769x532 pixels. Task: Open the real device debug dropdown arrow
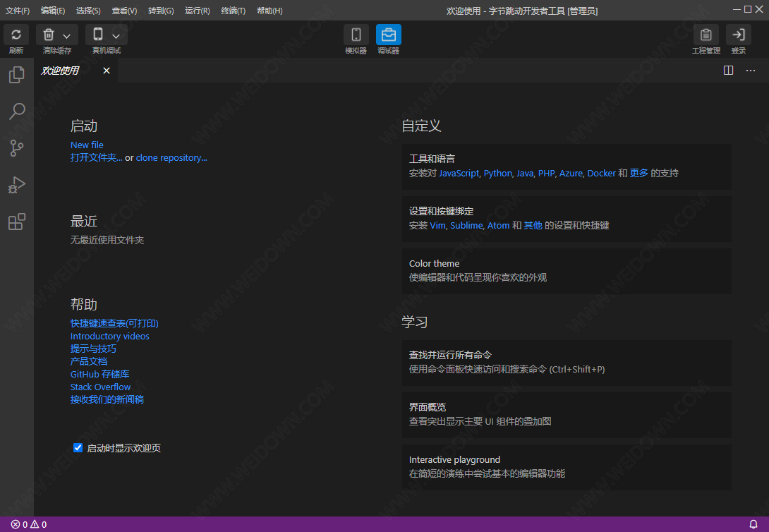(116, 36)
